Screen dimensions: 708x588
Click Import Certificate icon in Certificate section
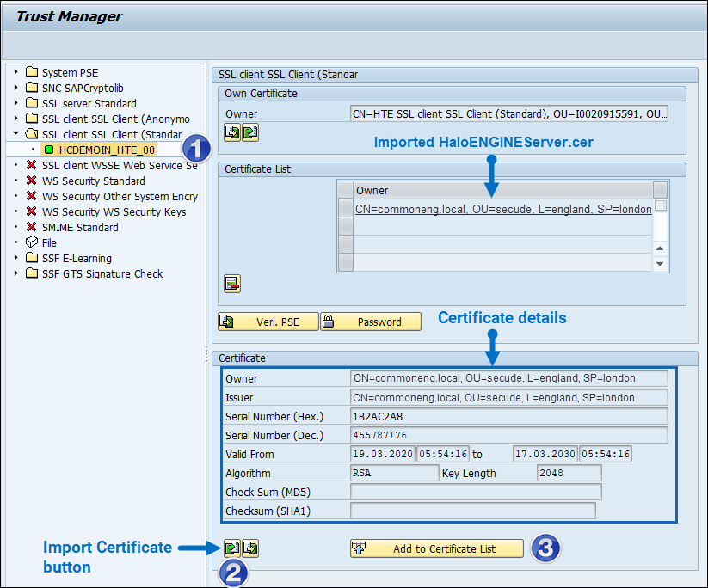coord(232,548)
